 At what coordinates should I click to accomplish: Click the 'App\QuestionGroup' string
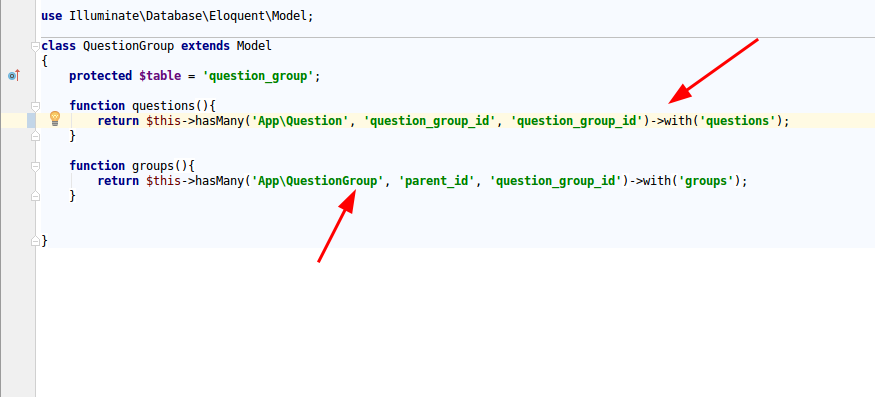(x=318, y=181)
